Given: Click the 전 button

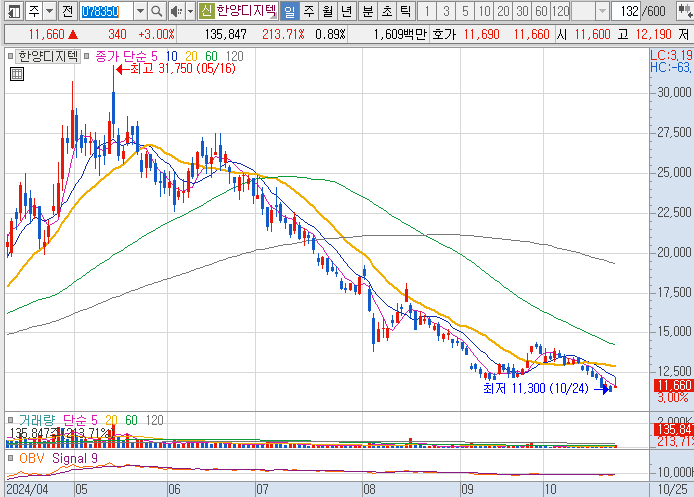Looking at the screenshot, I should (67, 11).
